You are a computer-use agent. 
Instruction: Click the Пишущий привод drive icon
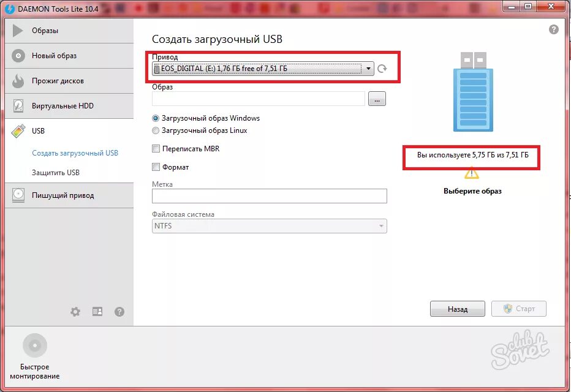[x=18, y=195]
